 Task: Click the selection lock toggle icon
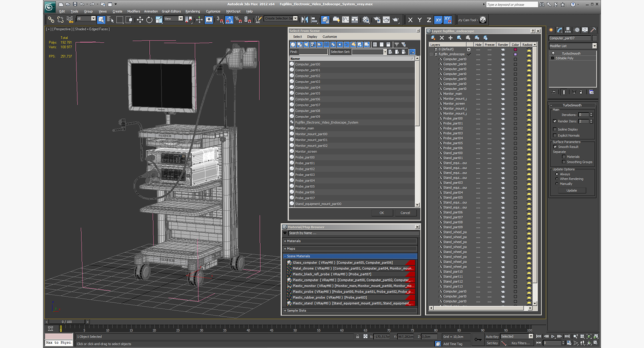coord(358,336)
